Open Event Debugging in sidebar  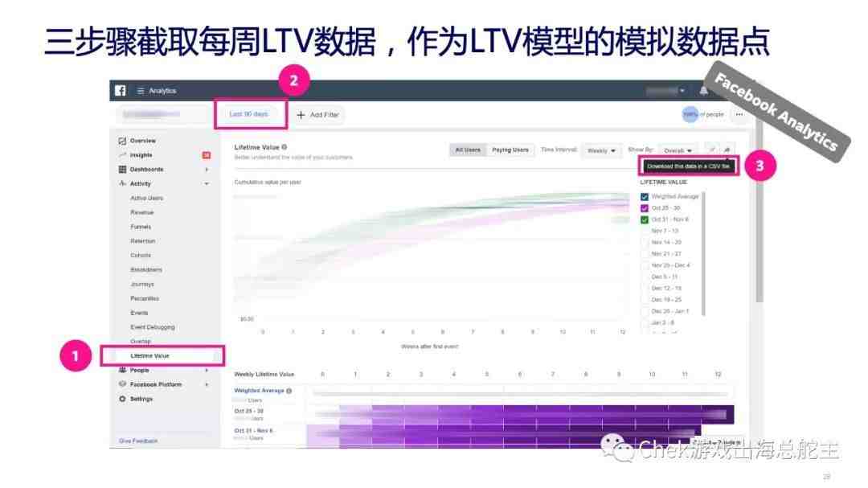click(152, 327)
